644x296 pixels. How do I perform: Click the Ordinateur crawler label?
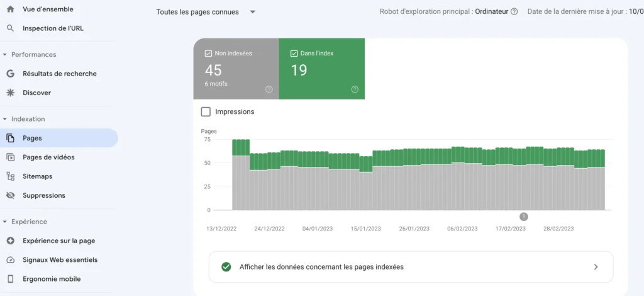pos(492,12)
